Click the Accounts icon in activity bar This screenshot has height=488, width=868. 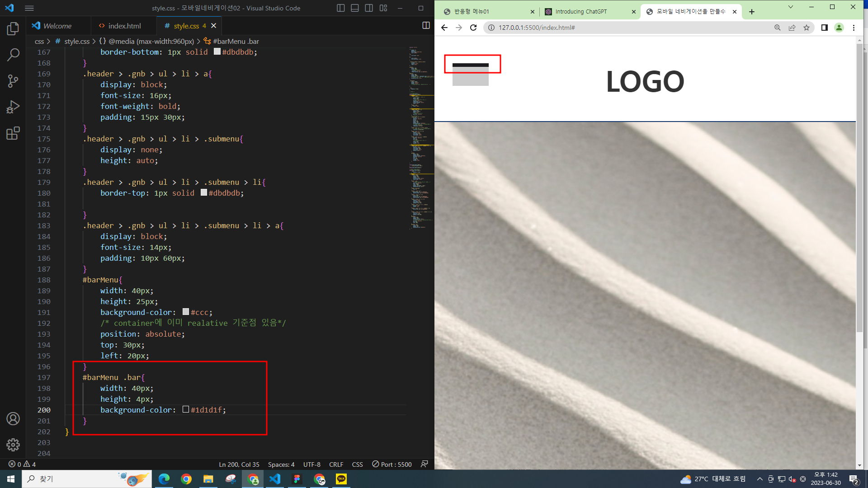pos(13,419)
